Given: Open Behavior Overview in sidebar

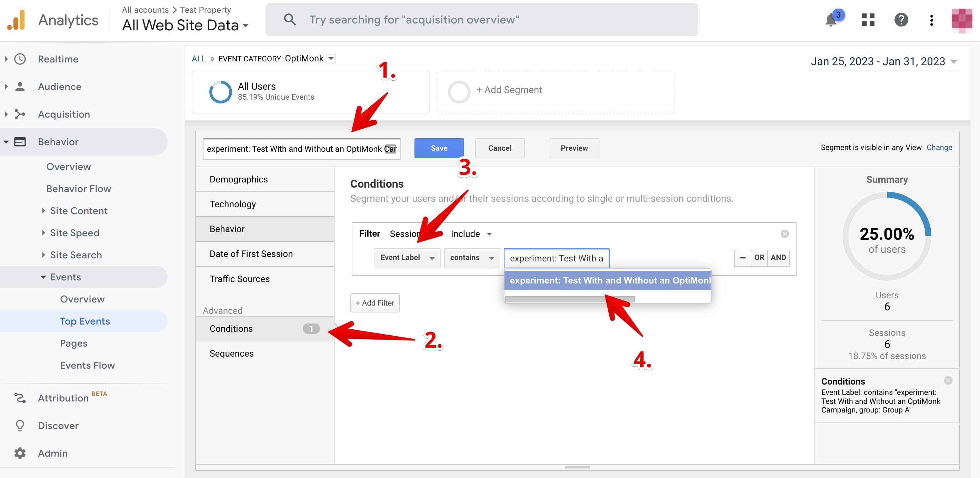Looking at the screenshot, I should click(x=69, y=166).
